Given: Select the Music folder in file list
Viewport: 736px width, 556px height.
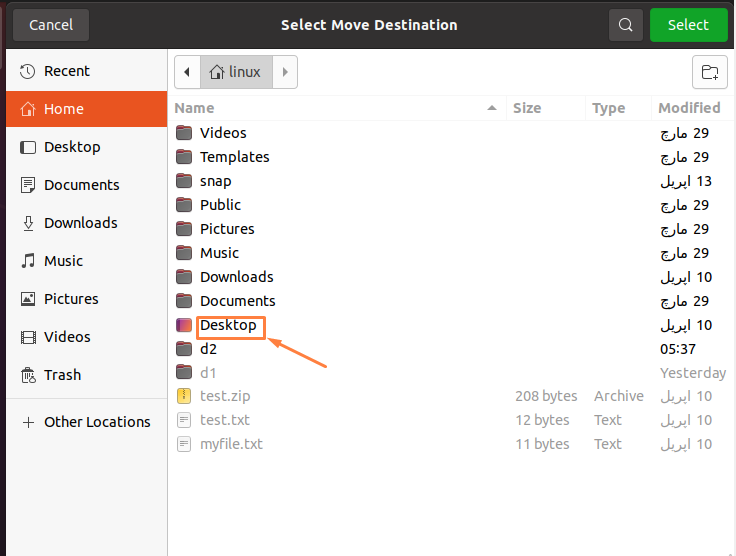Looking at the screenshot, I should [451, 253].
